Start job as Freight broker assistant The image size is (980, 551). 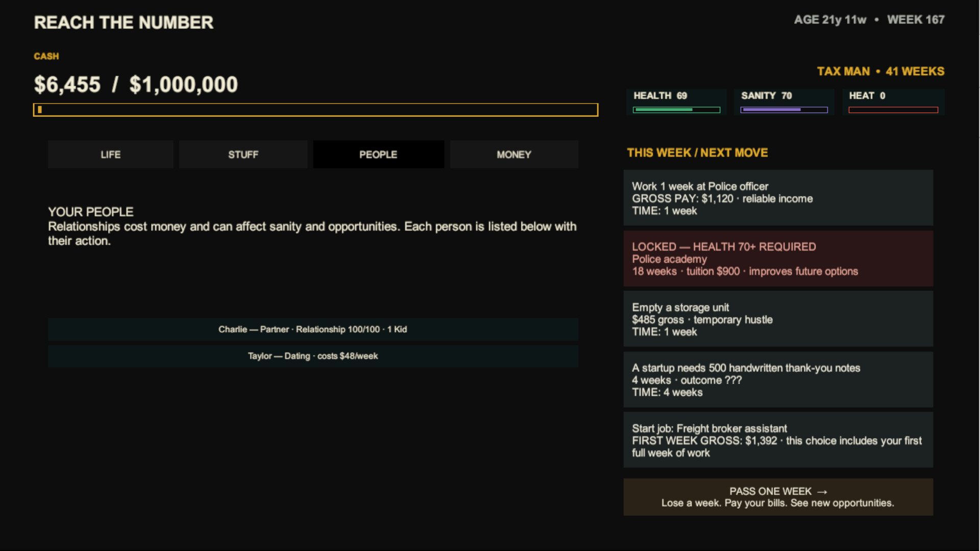[x=778, y=440]
